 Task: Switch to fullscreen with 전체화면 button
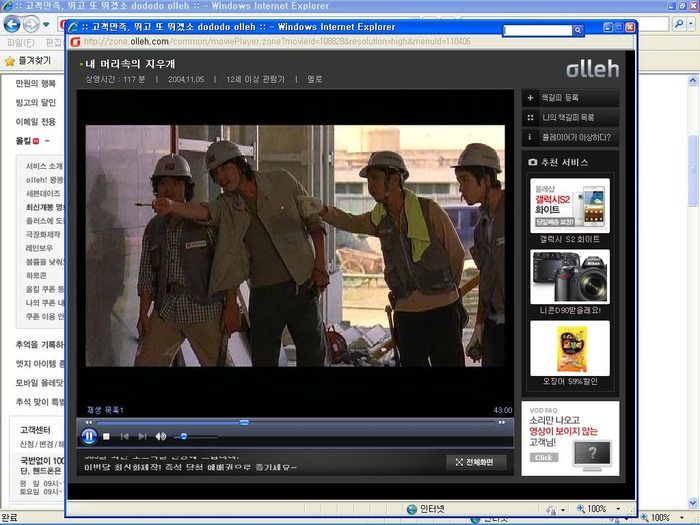[476, 462]
